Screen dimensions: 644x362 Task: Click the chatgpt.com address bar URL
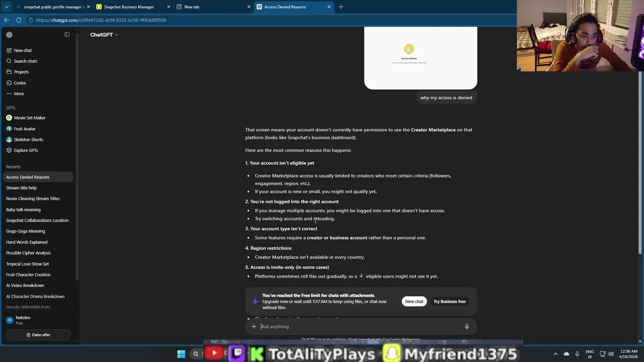coord(101,20)
